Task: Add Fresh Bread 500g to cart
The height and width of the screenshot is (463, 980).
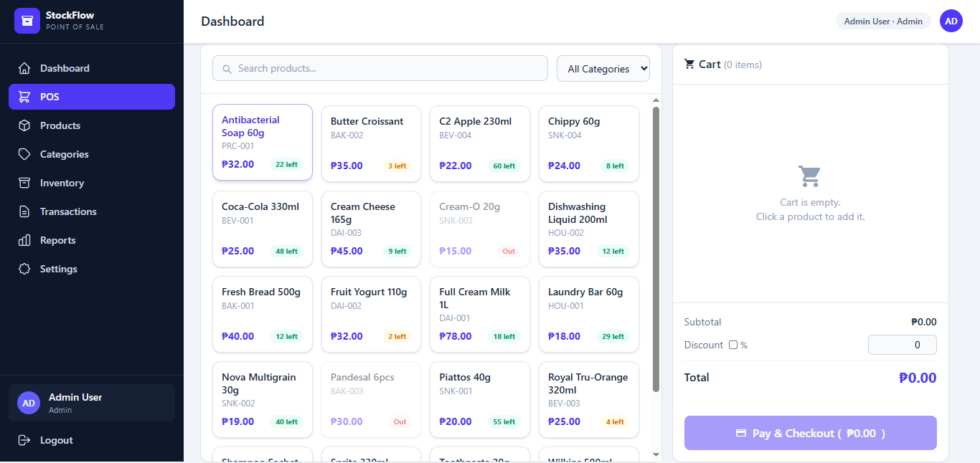Action: 263,314
